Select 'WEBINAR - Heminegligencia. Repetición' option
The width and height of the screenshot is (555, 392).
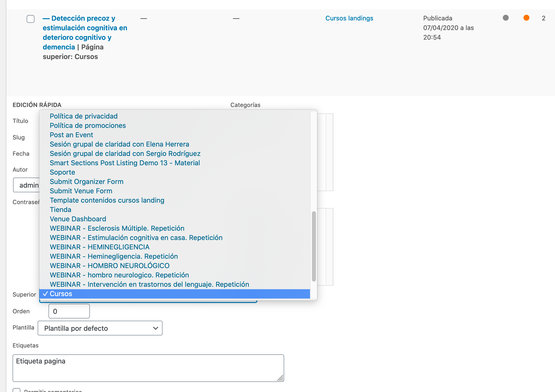pos(175,256)
